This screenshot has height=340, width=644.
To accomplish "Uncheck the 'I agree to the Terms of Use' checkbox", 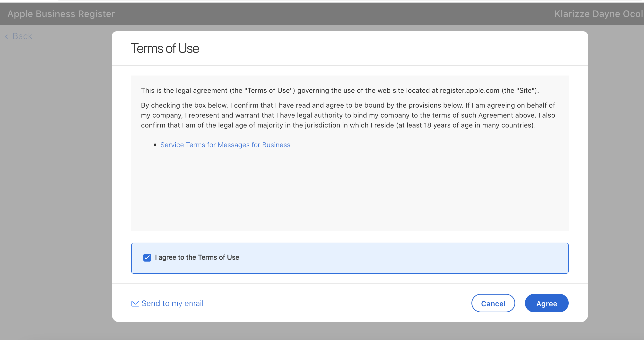I will [147, 258].
